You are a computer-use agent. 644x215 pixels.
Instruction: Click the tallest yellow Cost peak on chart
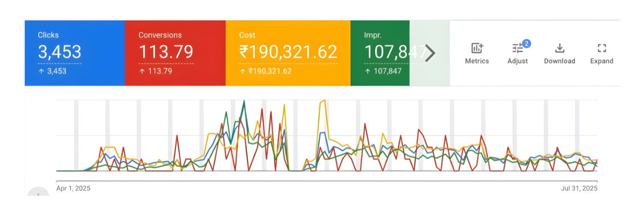click(x=323, y=101)
